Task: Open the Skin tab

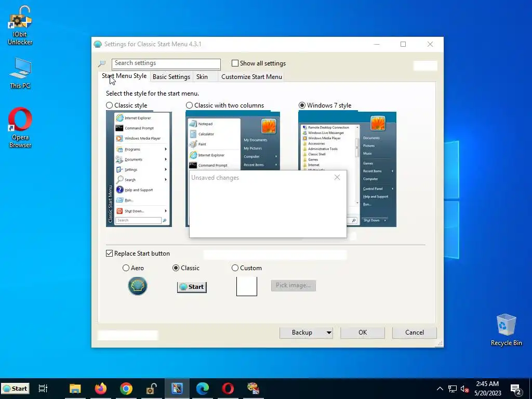Action: 202,77
